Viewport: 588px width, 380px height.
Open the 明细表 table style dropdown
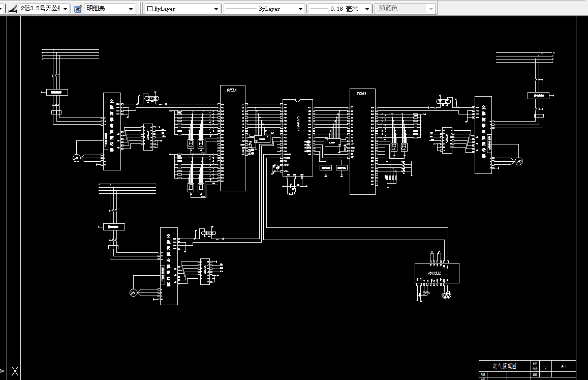click(131, 9)
